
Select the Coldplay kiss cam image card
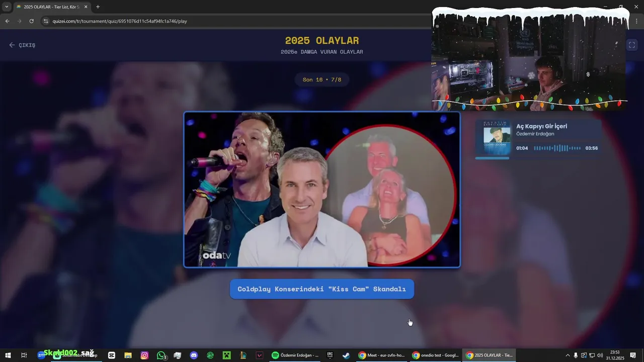pos(322,190)
